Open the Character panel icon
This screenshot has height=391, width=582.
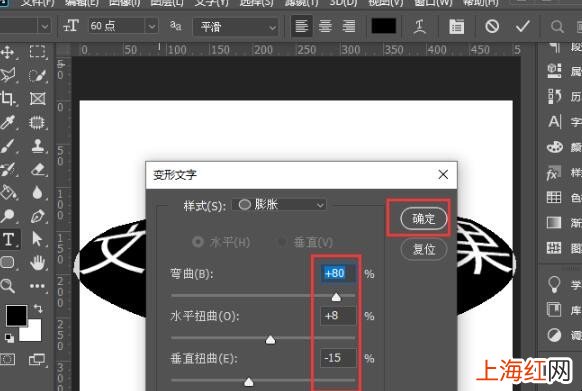(x=555, y=121)
